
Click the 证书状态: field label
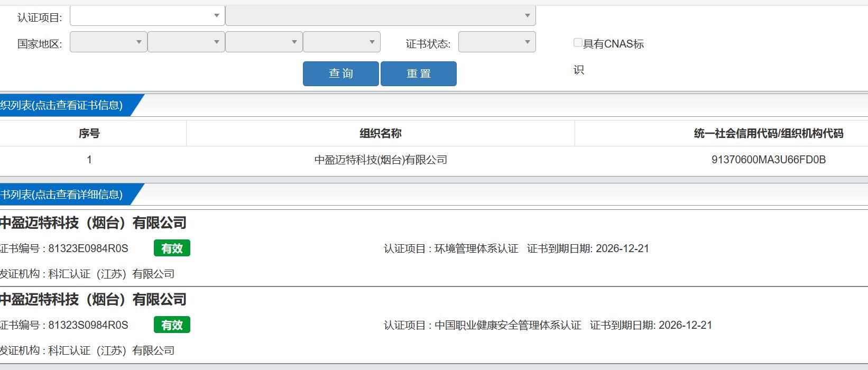tap(428, 44)
